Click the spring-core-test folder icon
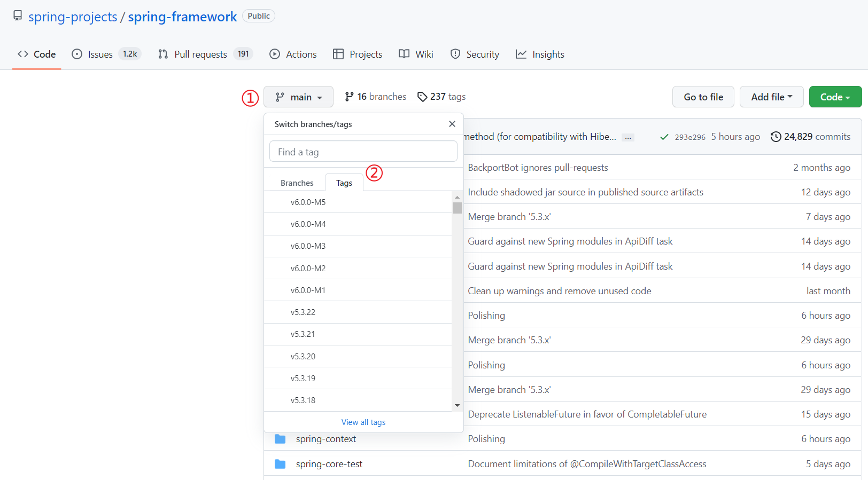This screenshot has width=868, height=480. click(280, 464)
